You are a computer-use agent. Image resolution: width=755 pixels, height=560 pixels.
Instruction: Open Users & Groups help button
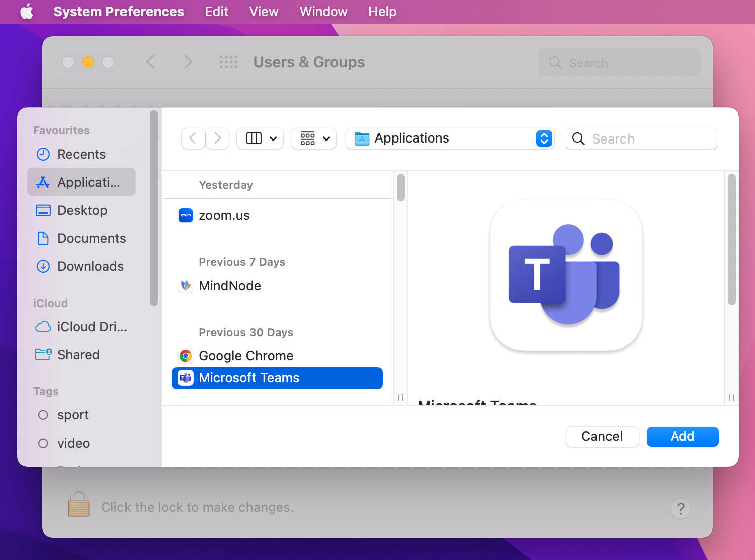tap(681, 509)
